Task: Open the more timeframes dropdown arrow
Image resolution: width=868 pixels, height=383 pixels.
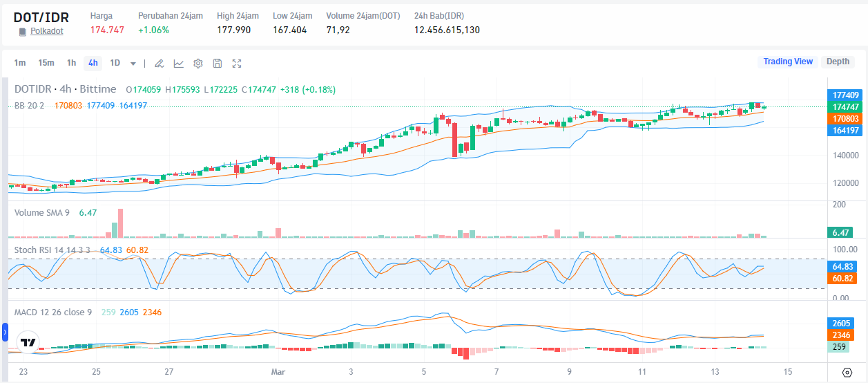Action: click(133, 64)
